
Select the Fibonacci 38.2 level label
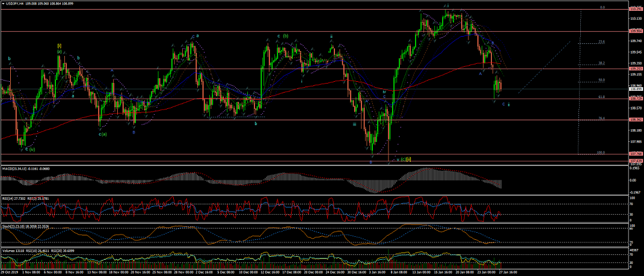click(x=601, y=63)
